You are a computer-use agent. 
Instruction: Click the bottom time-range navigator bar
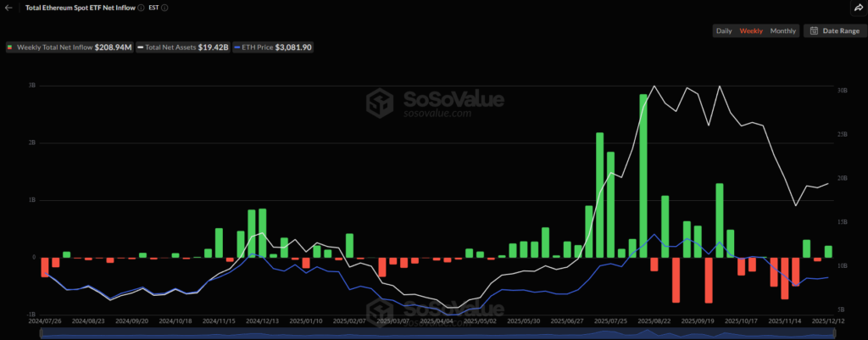pos(437,333)
